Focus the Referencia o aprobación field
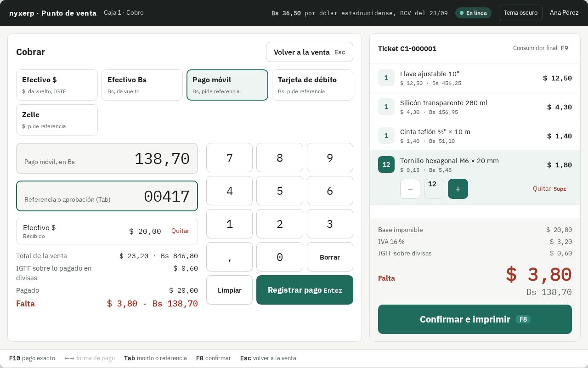Viewport: 588px width, 368px height. tap(107, 196)
